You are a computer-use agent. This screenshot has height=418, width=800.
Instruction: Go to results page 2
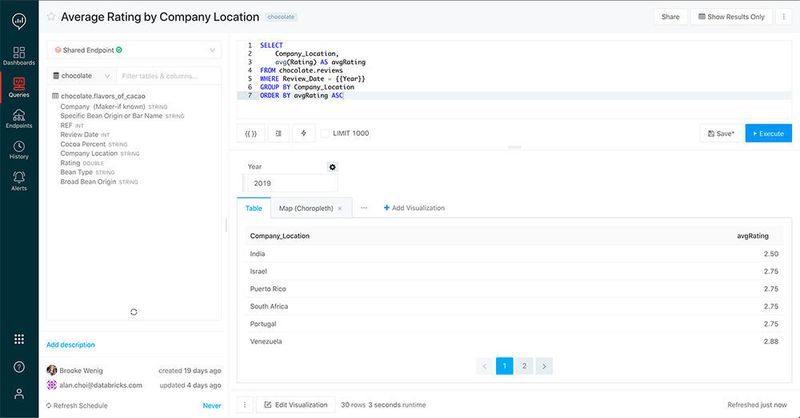tap(524, 366)
